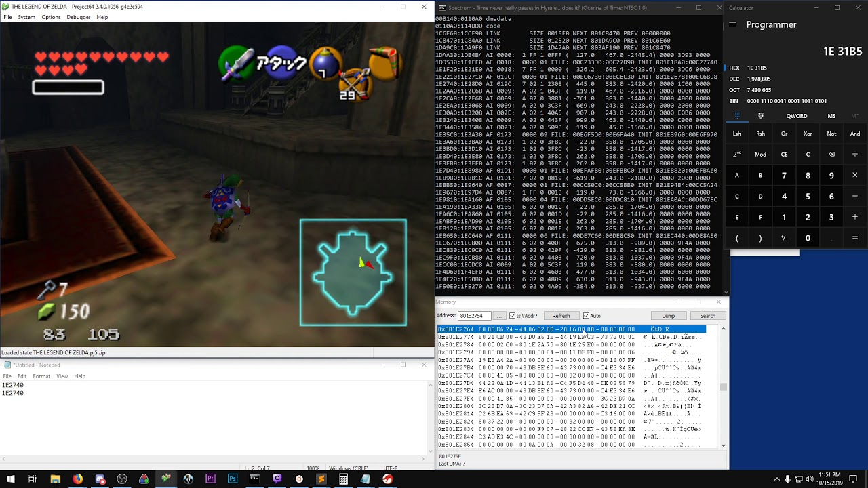Click the Memory window scroll up arrow

point(724,329)
